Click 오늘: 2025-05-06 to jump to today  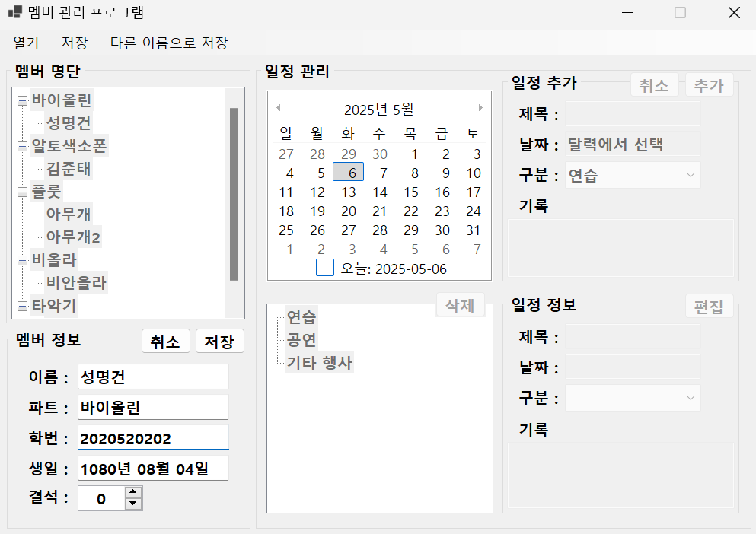tap(394, 269)
